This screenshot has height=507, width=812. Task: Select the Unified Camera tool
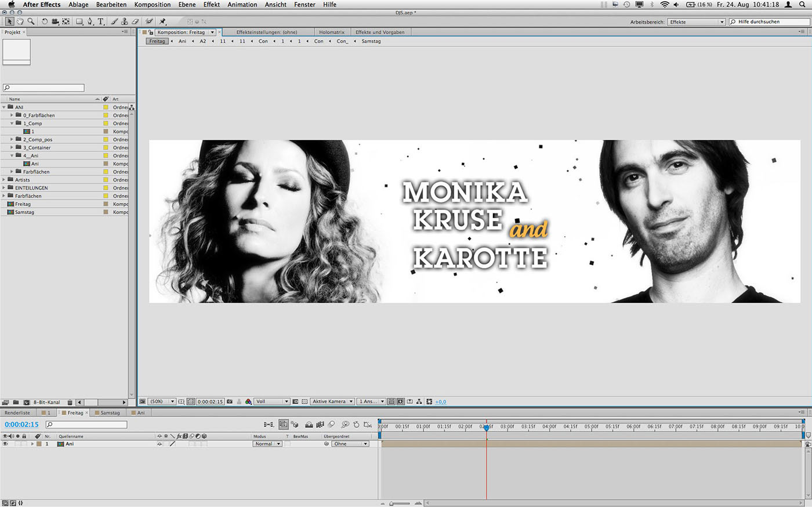[x=55, y=21]
